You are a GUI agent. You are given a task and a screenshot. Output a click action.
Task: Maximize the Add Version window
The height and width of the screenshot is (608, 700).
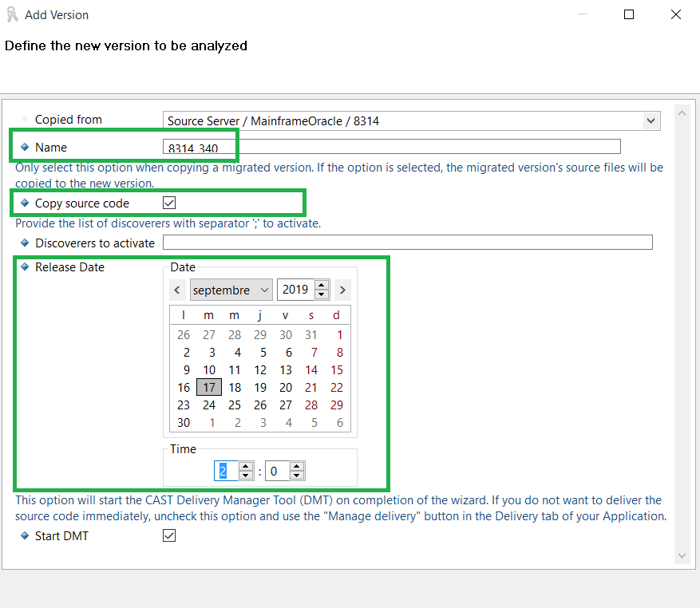(629, 15)
